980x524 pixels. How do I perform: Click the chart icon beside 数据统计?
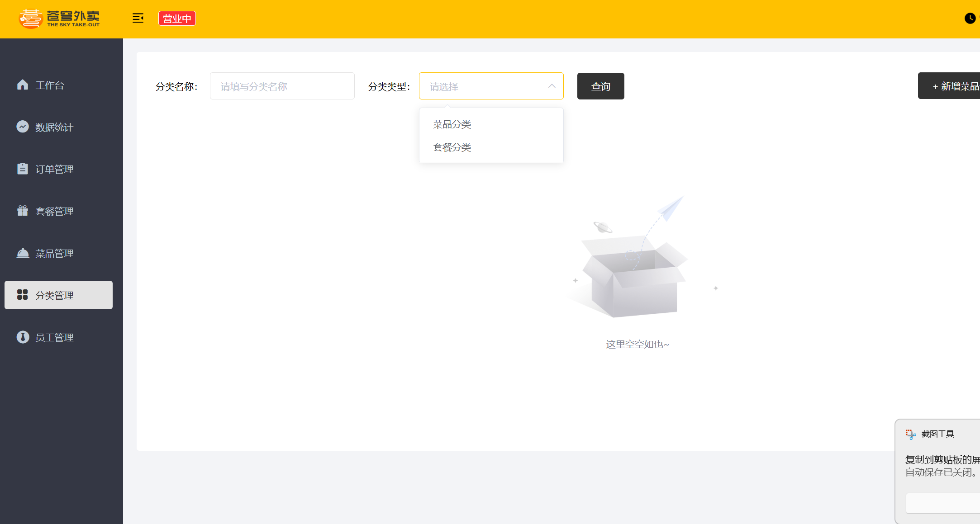tap(23, 127)
